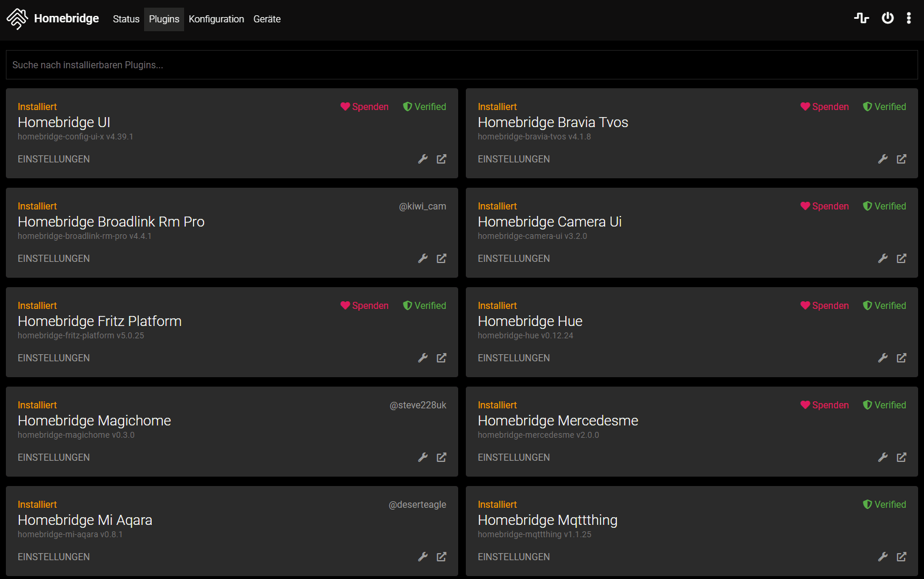Image resolution: width=924 pixels, height=579 pixels.
Task: Click homebridge-mqttthing v1.1.25 version text
Action: [535, 534]
